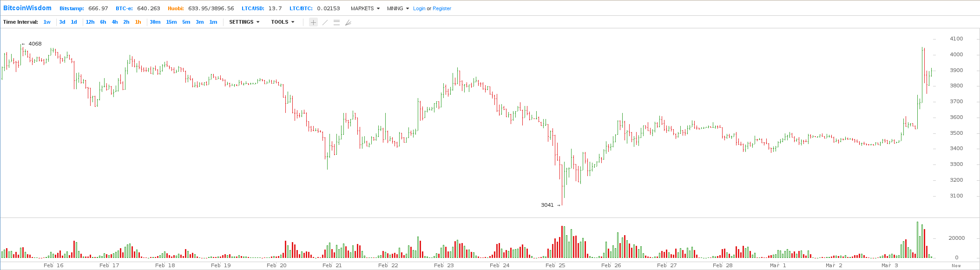Select the trend line drawing tool

[325, 22]
